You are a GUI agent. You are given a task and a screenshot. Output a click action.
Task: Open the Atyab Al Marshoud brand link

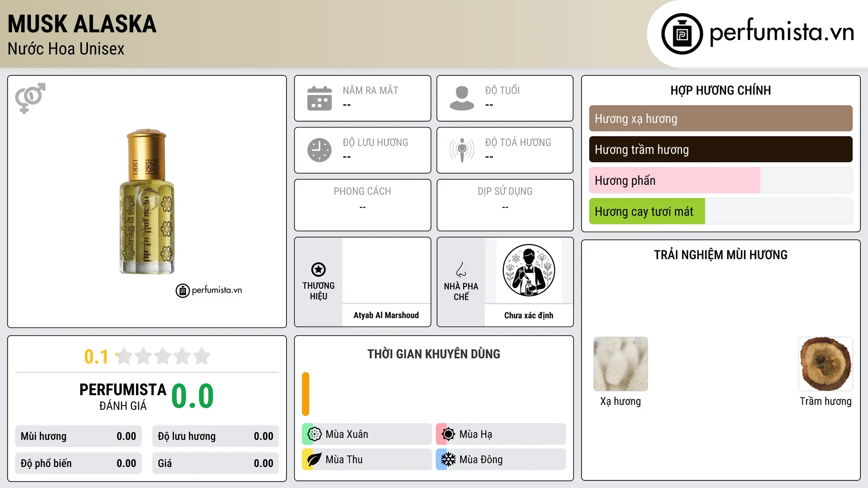(x=386, y=315)
